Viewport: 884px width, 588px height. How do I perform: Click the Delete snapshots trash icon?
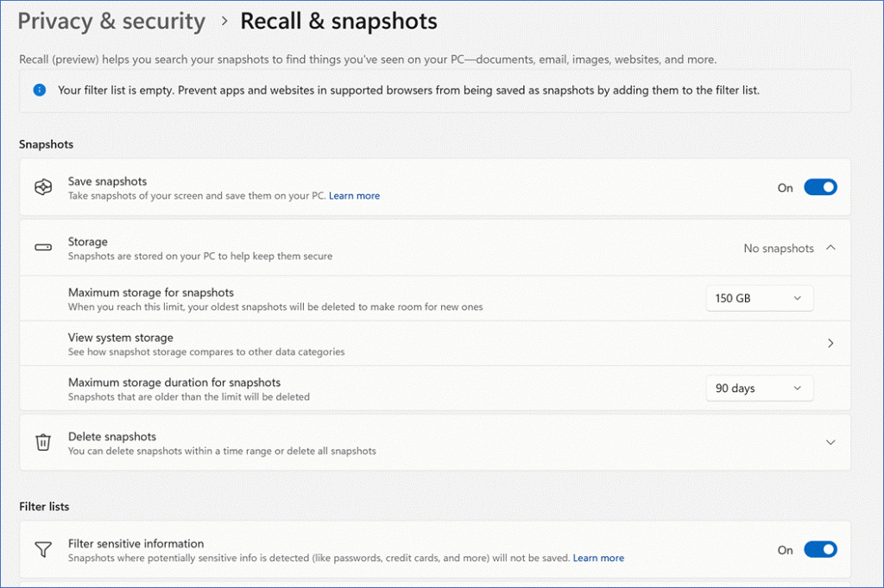coord(43,442)
